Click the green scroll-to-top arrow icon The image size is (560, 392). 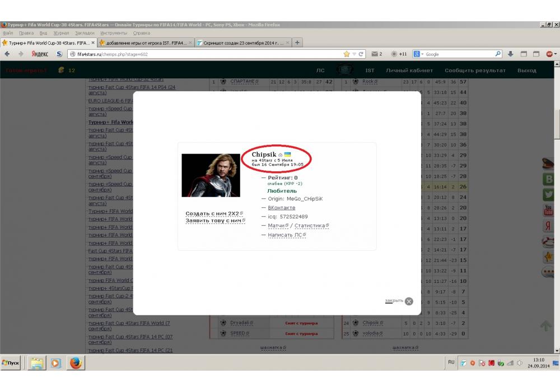pyautogui.click(x=545, y=325)
